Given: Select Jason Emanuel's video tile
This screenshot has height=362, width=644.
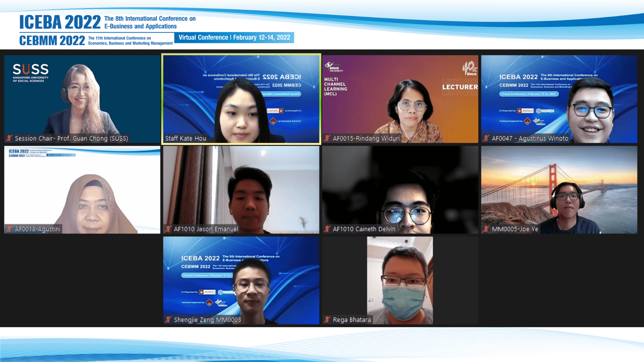Looking at the screenshot, I should click(x=241, y=190).
